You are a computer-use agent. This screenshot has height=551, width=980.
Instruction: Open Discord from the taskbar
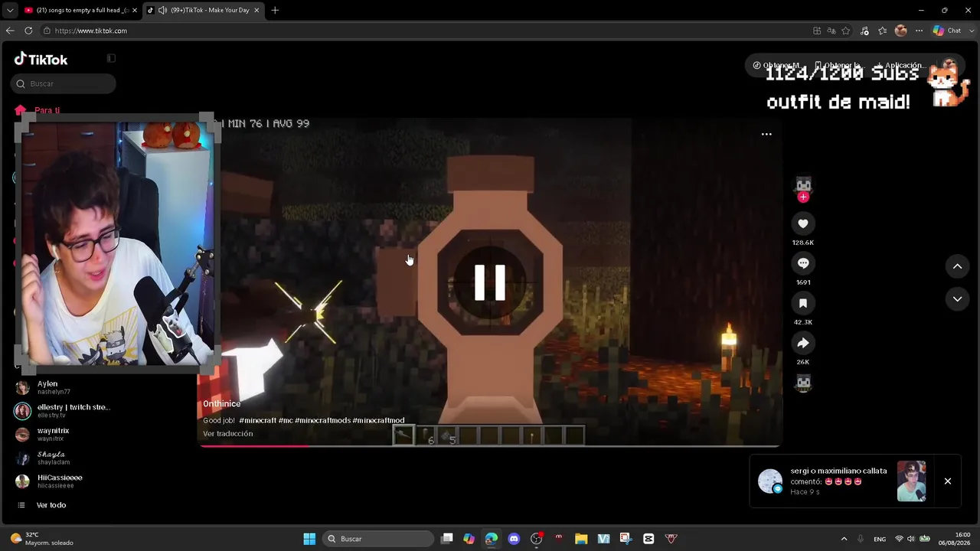pos(514,539)
